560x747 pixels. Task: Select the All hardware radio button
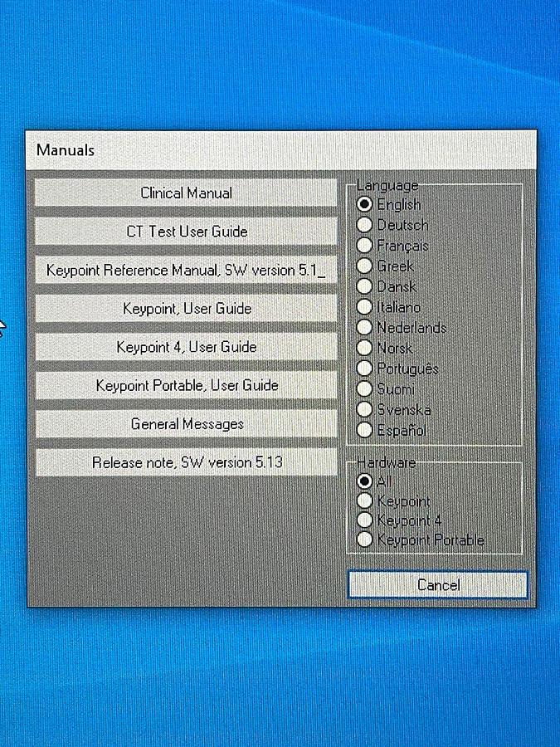click(x=364, y=481)
